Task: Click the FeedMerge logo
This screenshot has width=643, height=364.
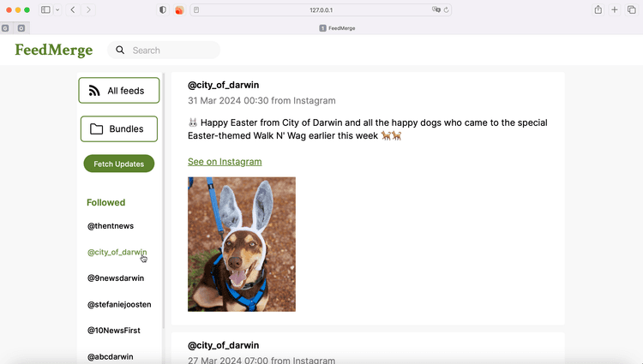Action: click(53, 51)
